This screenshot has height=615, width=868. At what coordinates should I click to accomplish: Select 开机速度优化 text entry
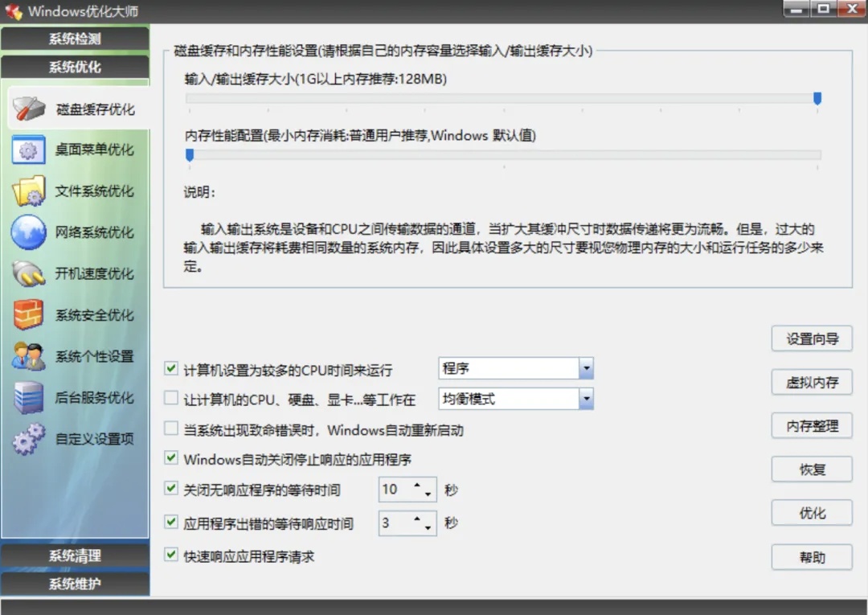tap(95, 273)
